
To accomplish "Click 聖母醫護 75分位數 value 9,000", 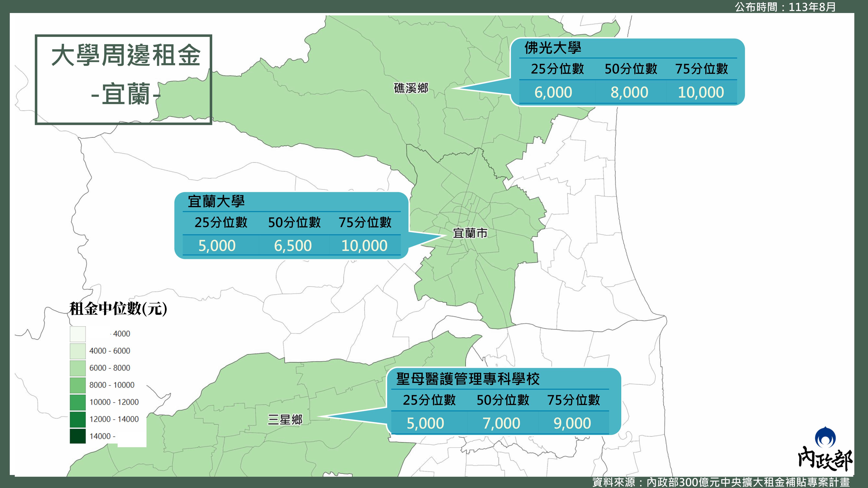I will [572, 423].
